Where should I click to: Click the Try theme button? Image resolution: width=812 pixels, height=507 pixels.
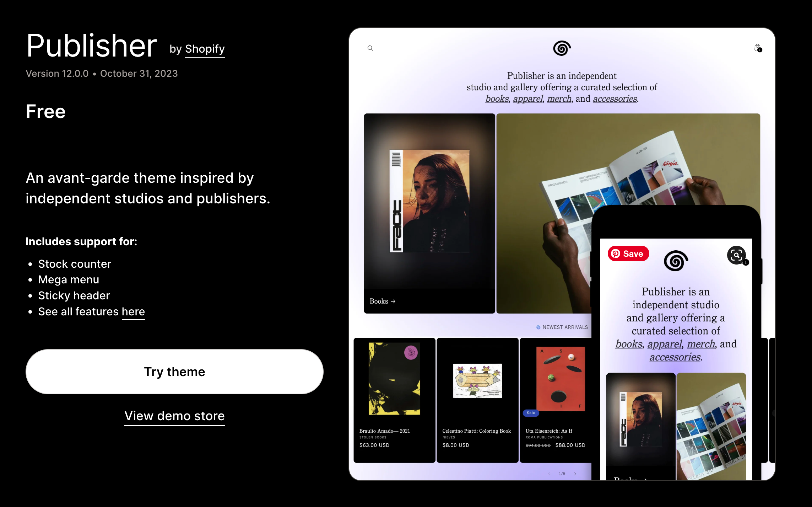pos(174,372)
